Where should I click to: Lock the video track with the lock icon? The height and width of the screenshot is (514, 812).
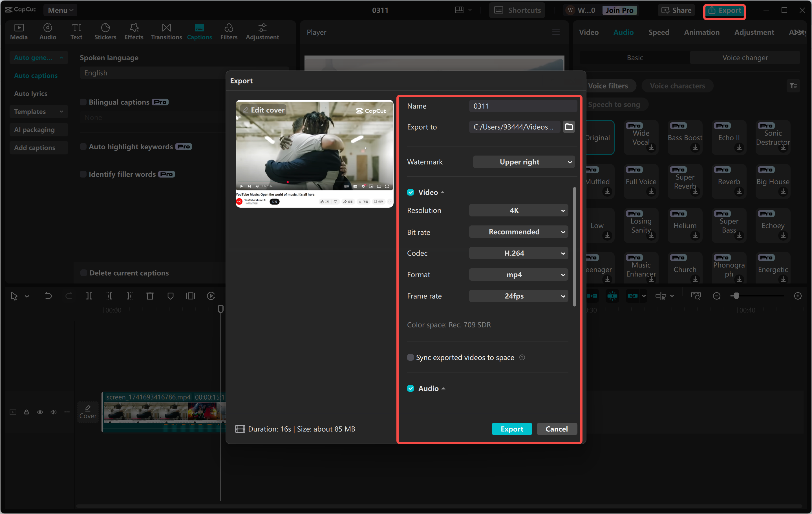tap(26, 412)
